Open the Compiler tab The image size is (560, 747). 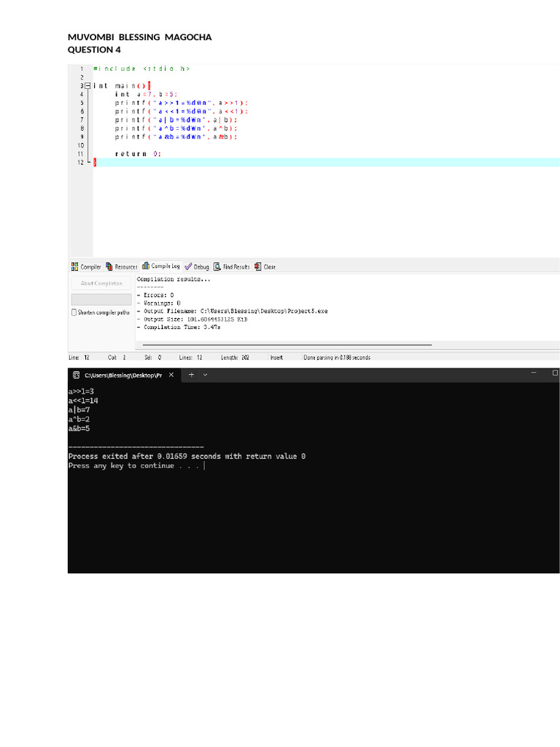tap(86, 267)
